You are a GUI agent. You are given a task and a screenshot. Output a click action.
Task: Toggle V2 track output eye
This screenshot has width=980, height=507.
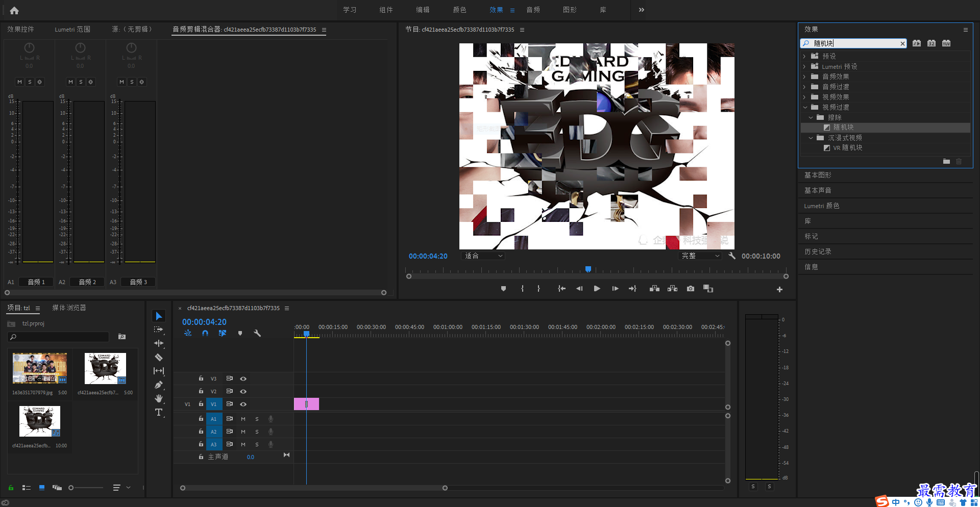click(x=243, y=391)
